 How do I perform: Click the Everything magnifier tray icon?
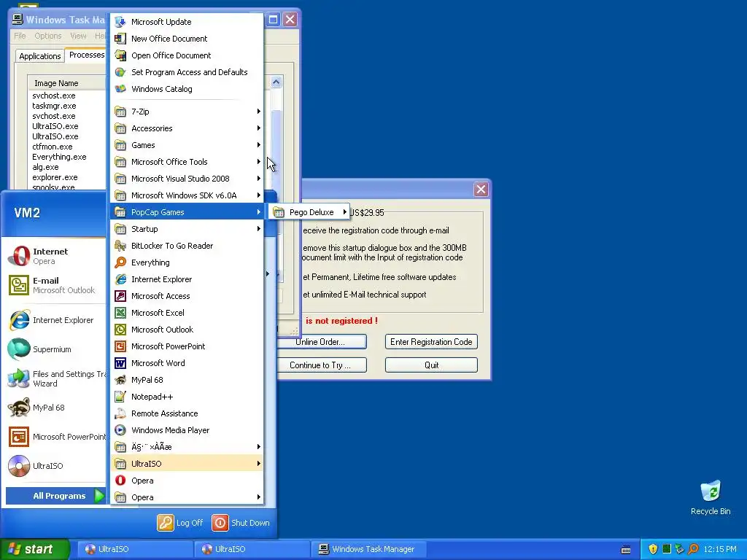(x=693, y=549)
